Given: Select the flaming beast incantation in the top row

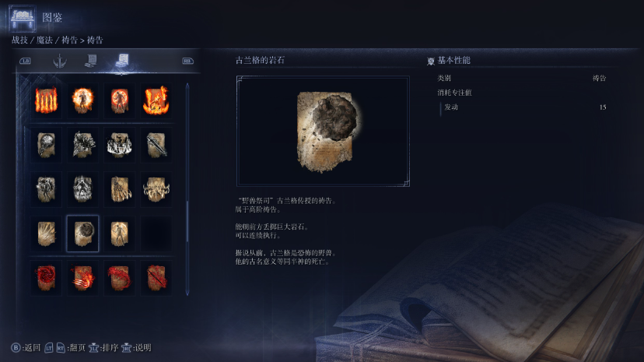Looking at the screenshot, I should tap(156, 100).
